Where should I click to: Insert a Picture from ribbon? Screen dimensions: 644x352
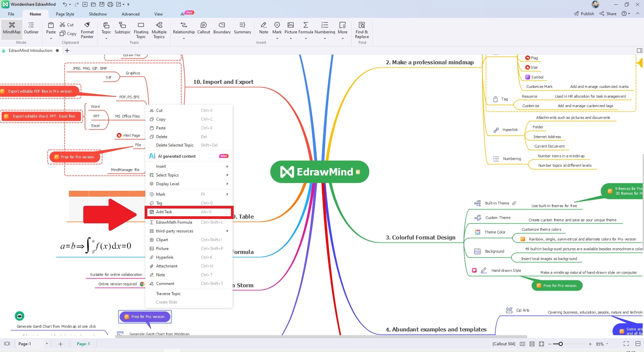pos(291,28)
